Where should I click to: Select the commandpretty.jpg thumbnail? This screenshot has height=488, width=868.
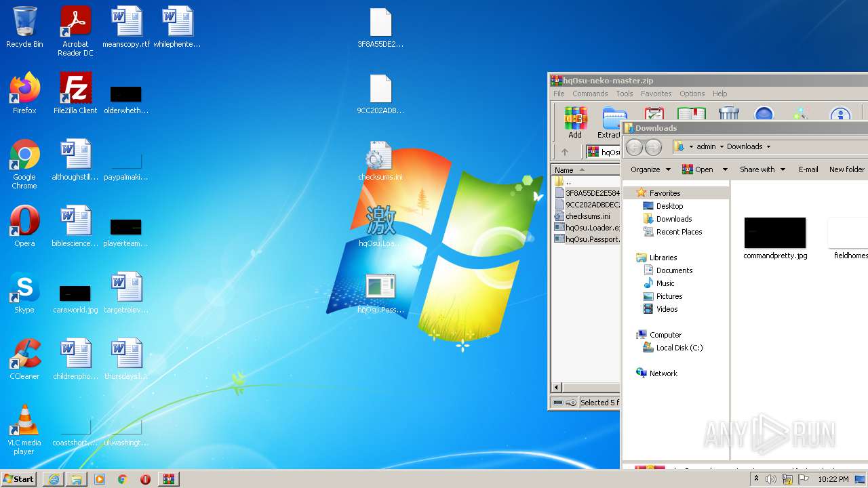point(775,238)
